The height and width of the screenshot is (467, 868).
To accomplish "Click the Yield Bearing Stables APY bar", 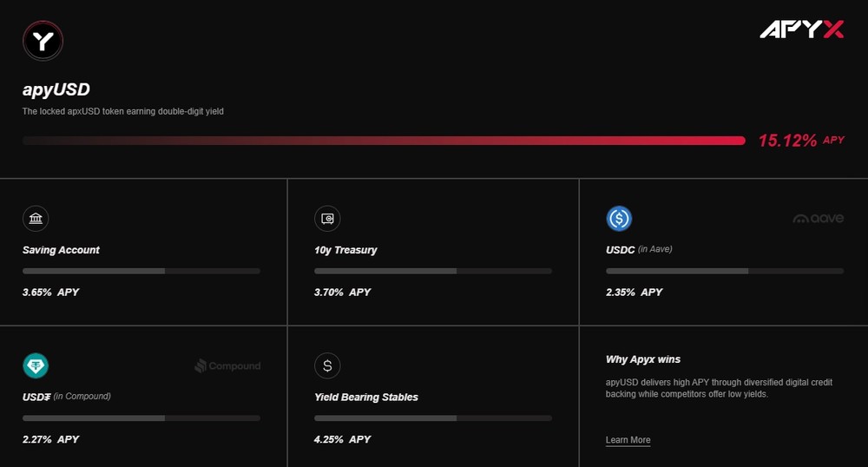I will point(433,418).
